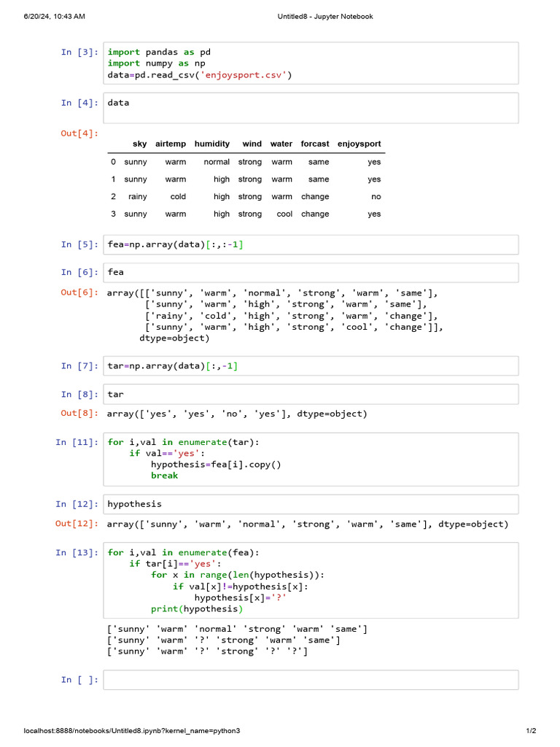560x747 pixels.
Task: Select the tar=np.array(data) code cell
Action: point(311,366)
